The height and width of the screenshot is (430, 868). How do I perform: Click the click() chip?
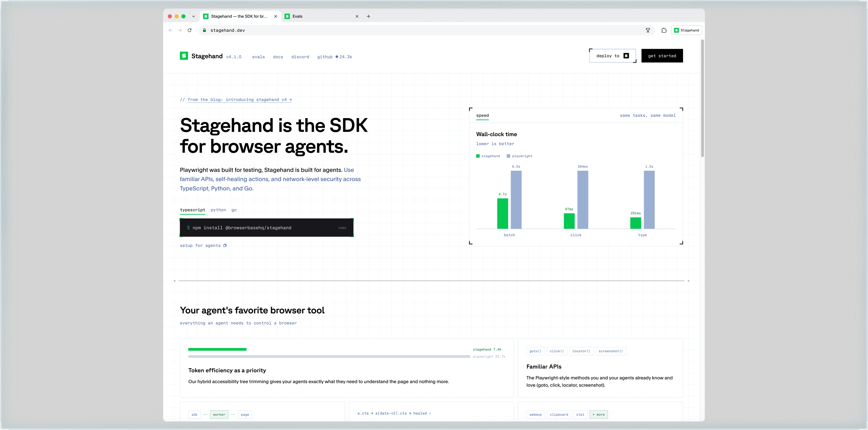coord(557,351)
